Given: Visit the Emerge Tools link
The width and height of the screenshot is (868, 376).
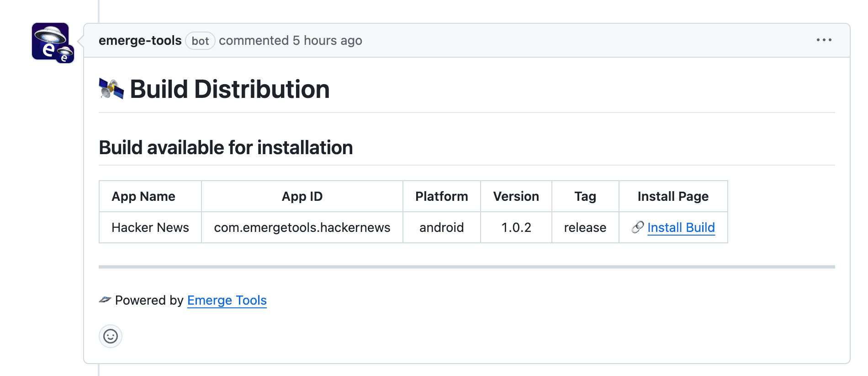Looking at the screenshot, I should click(227, 300).
